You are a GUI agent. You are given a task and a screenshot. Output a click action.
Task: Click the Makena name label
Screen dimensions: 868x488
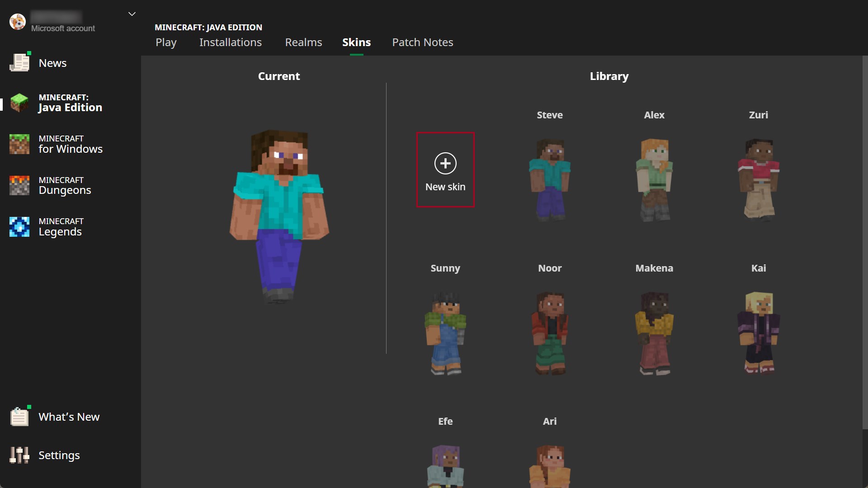coord(654,268)
